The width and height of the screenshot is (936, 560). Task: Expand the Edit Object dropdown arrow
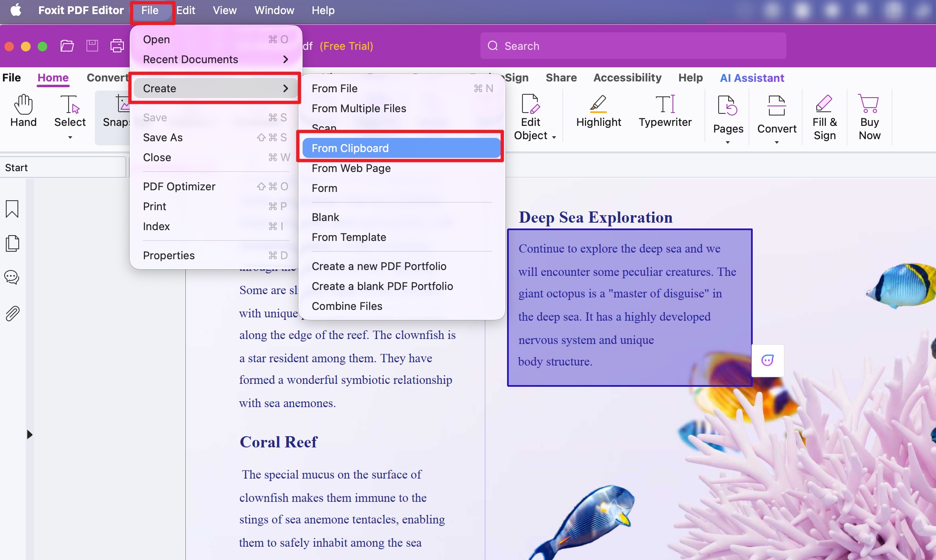(x=554, y=137)
